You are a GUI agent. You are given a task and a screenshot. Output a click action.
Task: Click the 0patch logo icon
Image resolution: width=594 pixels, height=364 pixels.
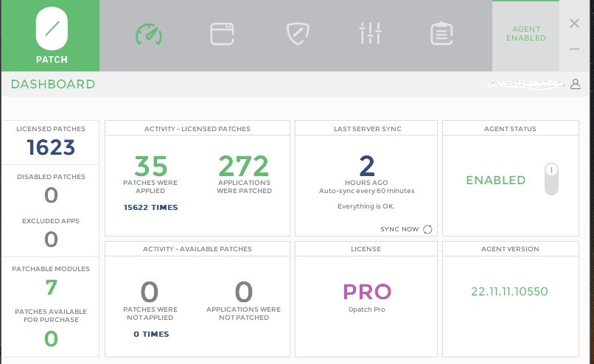51,29
